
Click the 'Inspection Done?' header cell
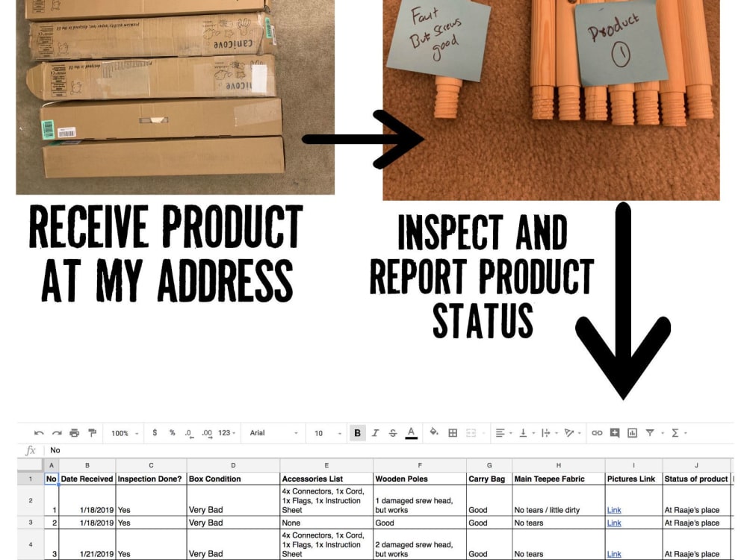pos(151,479)
